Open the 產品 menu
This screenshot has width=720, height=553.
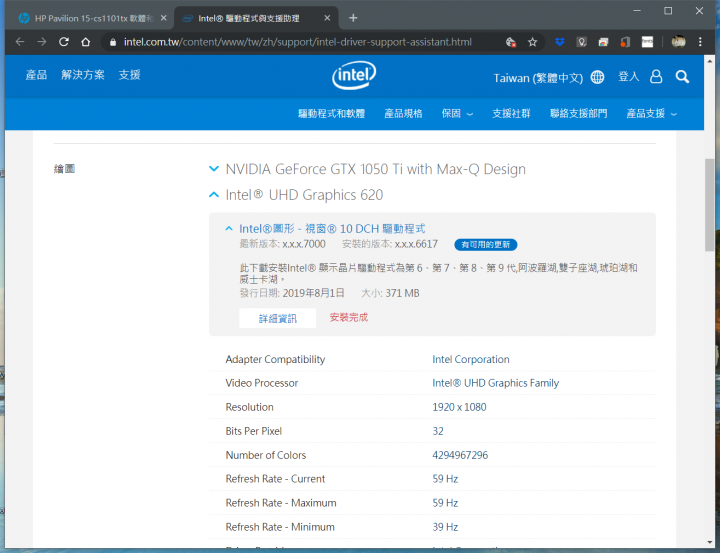coord(36,75)
